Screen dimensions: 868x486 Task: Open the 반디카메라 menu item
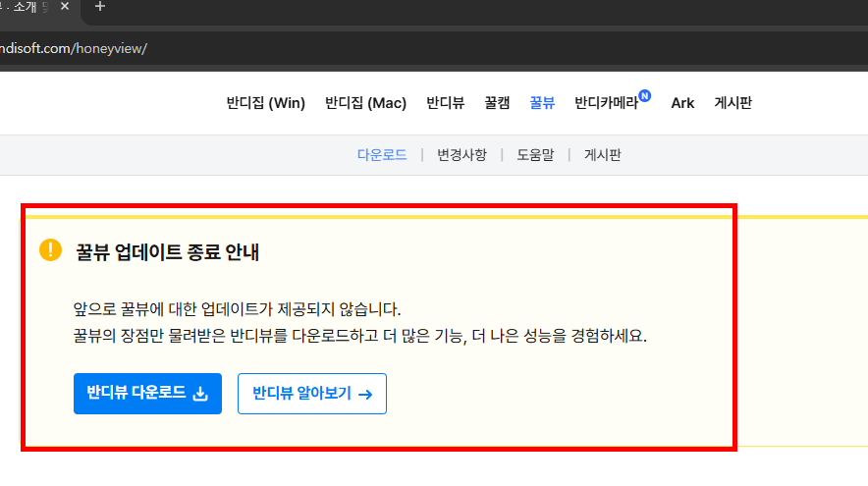pyautogui.click(x=606, y=103)
